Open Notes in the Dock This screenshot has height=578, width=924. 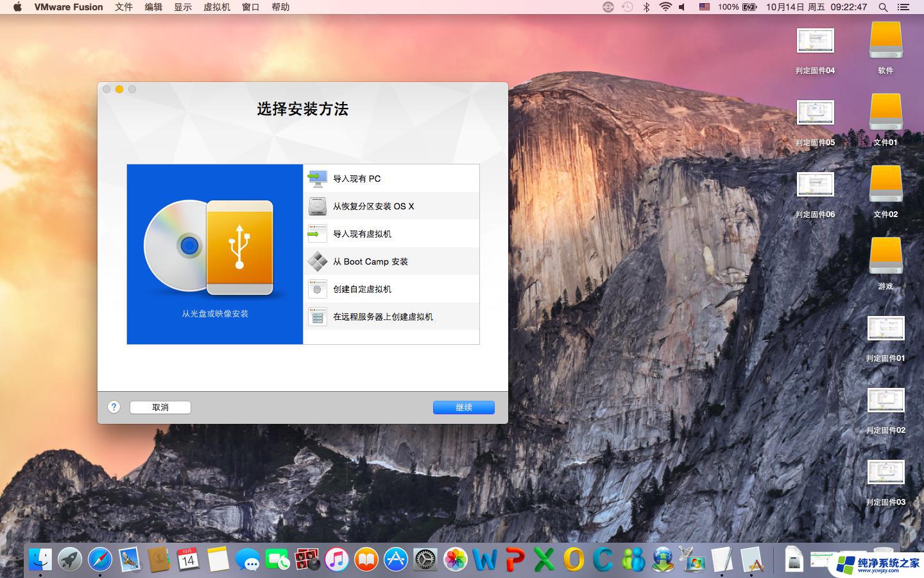218,559
